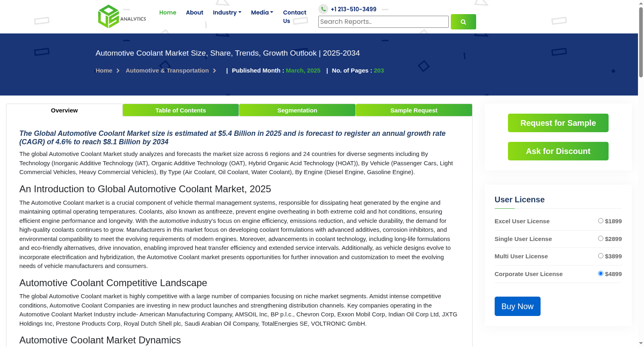Click the Automotive Coolant Competitive Landscape heading
This screenshot has width=644, height=347.
click(113, 283)
